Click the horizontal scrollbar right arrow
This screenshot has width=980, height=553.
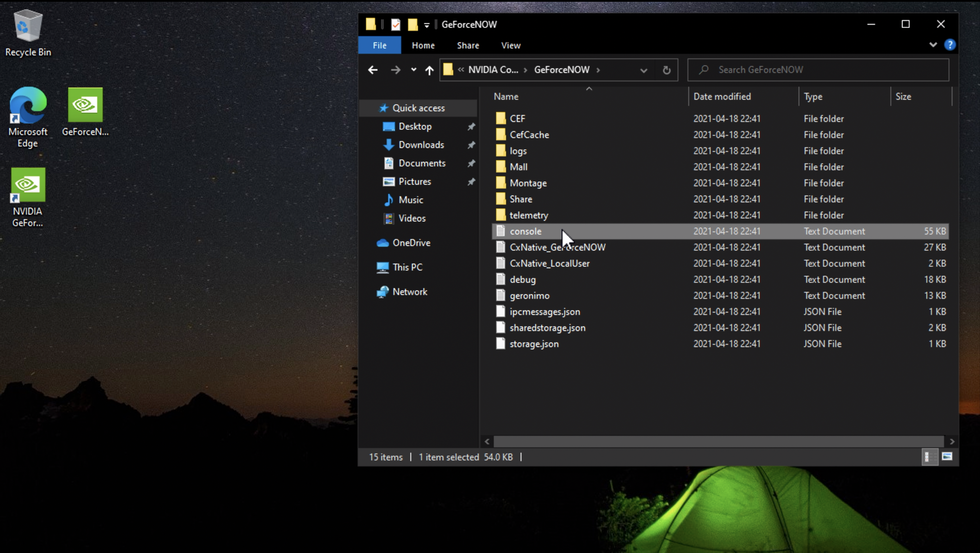(x=952, y=442)
